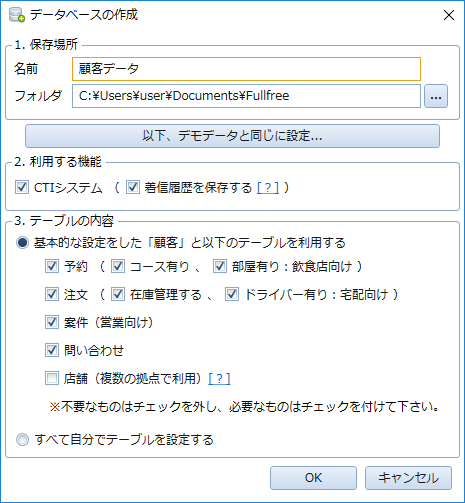Viewport: 465px width, 503px height.
Task: Select すべて自分でテーブルを設定する radio button
Action: 23,440
